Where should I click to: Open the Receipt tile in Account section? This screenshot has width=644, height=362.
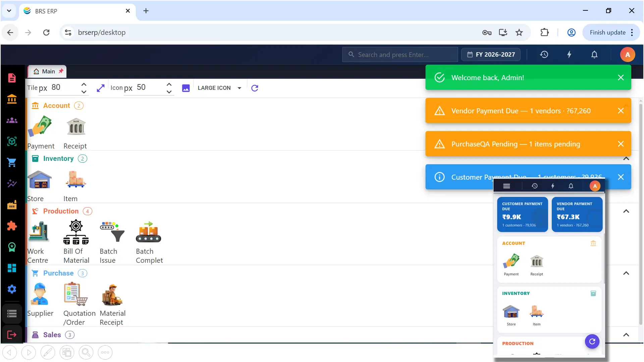pyautogui.click(x=75, y=132)
